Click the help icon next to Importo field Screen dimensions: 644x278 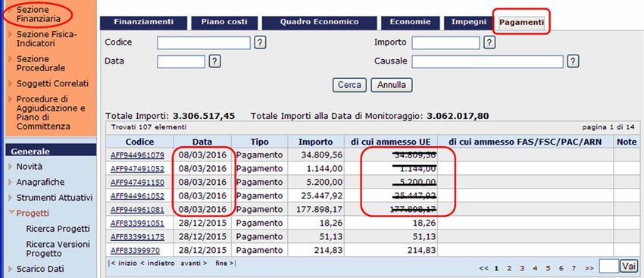click(x=489, y=42)
